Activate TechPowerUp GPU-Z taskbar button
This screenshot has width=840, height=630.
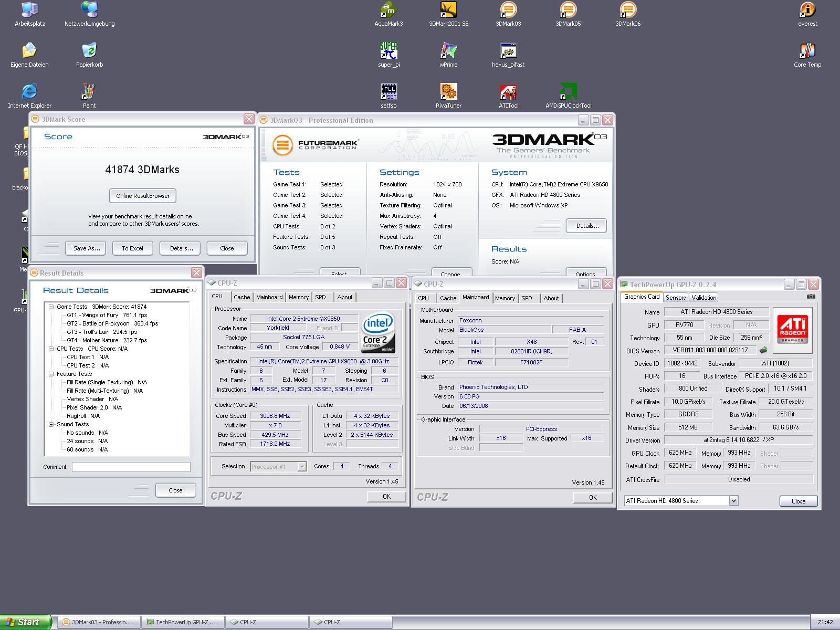click(x=182, y=622)
